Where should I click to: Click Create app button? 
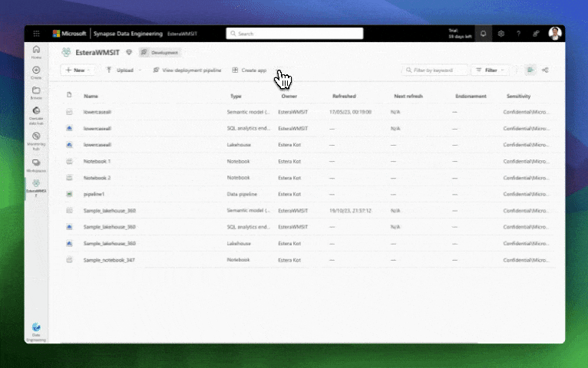[x=249, y=70]
